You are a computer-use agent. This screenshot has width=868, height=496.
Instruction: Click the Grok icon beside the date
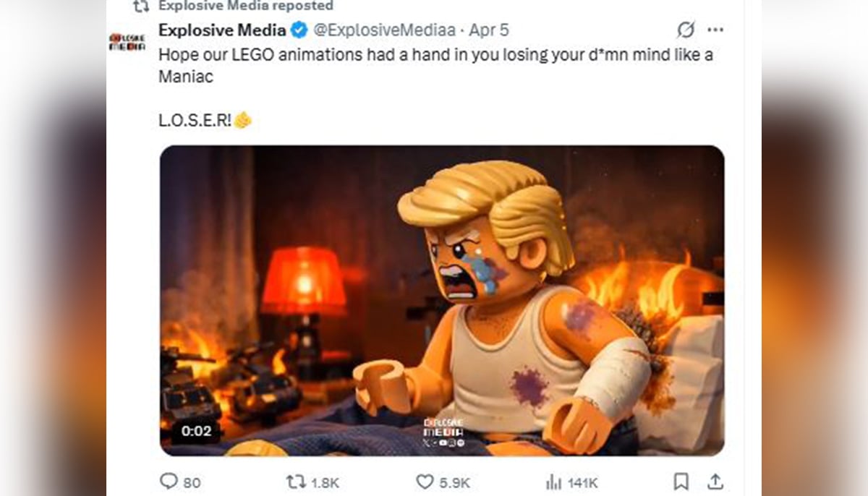[x=685, y=30]
